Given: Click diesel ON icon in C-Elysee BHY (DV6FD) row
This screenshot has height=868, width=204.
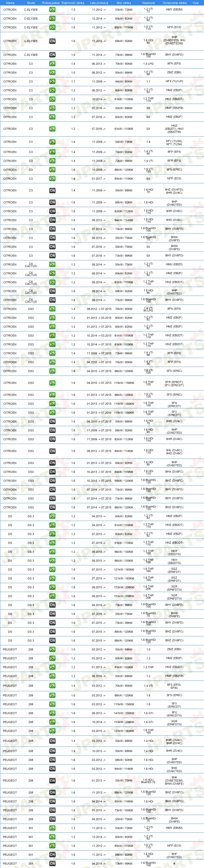Looking at the screenshot, I should click(52, 55).
